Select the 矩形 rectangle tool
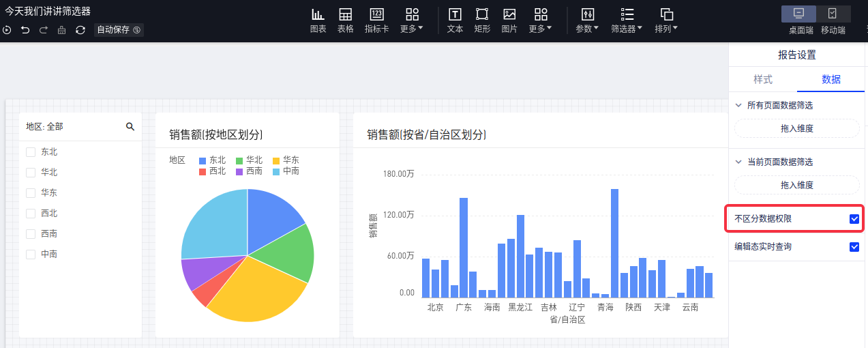 (482, 20)
